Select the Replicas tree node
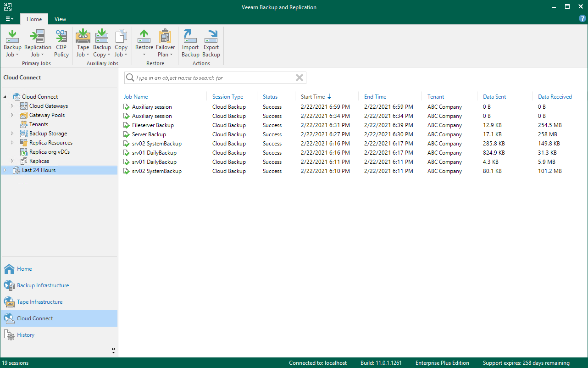This screenshot has height=368, width=588. pyautogui.click(x=39, y=161)
